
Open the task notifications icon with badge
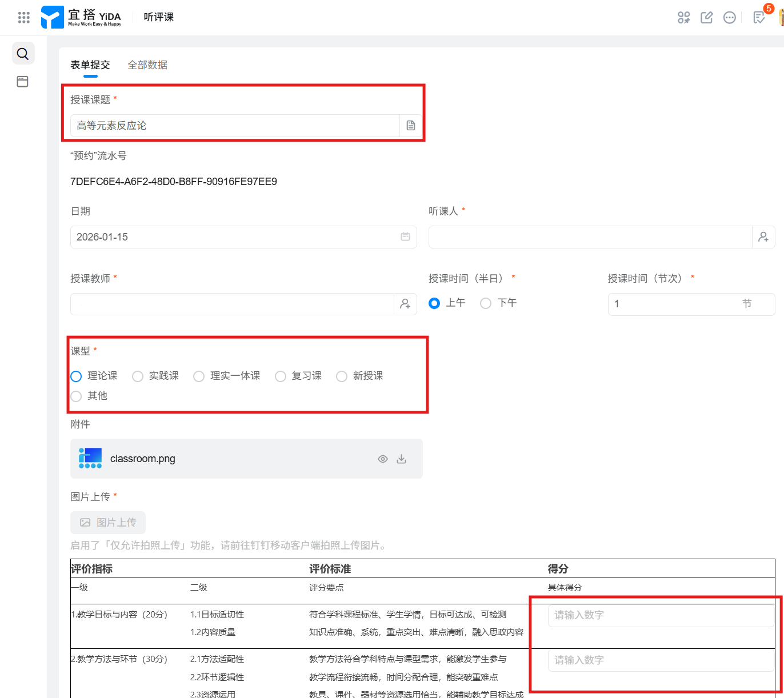[x=759, y=17]
